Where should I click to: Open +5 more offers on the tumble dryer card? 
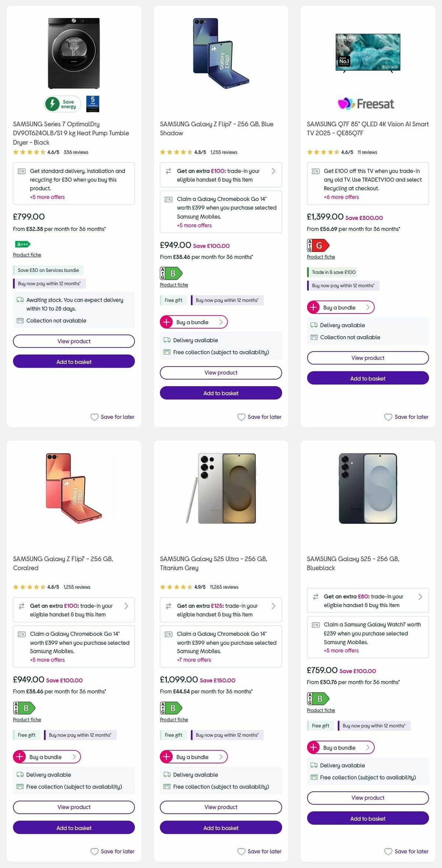[46, 197]
